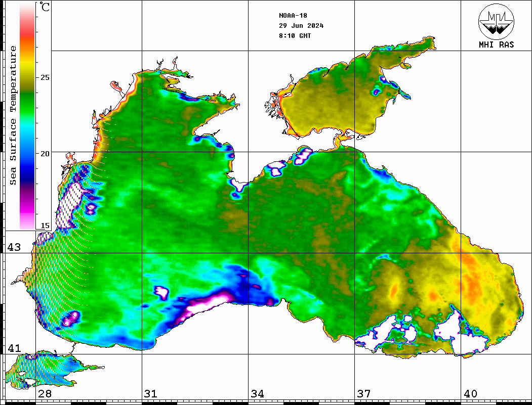The width and height of the screenshot is (532, 405).
Task: Click the latitude label 41
Action: [14, 348]
